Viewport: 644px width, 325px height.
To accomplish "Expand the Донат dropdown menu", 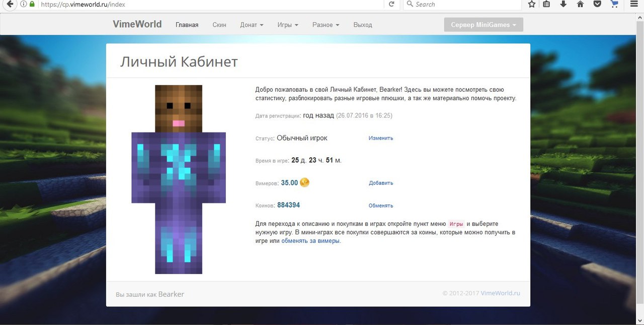I will point(252,25).
